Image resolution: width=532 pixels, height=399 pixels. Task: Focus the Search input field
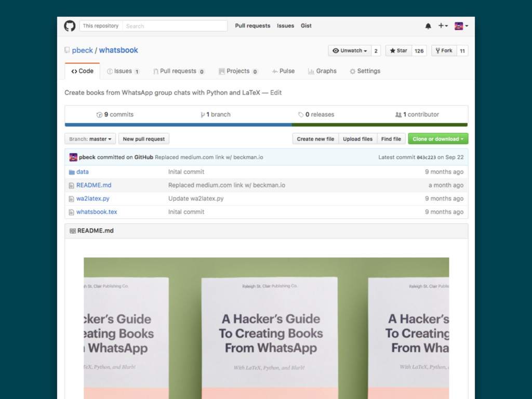coord(175,26)
